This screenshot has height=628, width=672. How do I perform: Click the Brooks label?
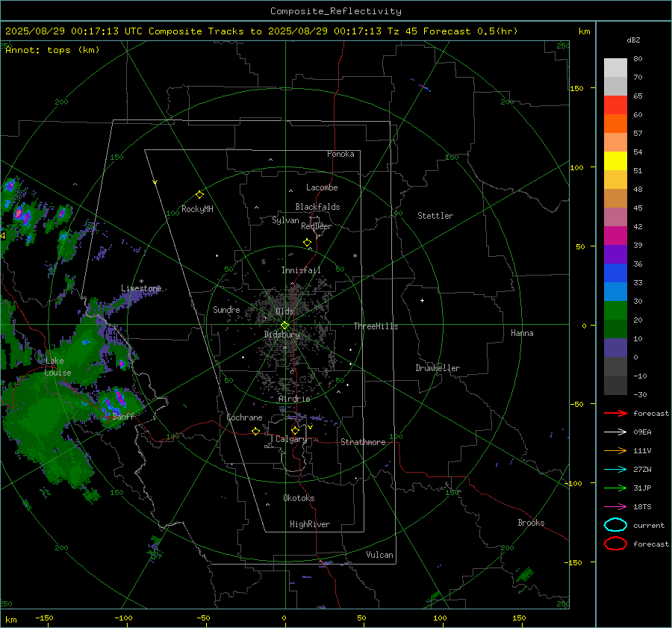[x=531, y=523]
